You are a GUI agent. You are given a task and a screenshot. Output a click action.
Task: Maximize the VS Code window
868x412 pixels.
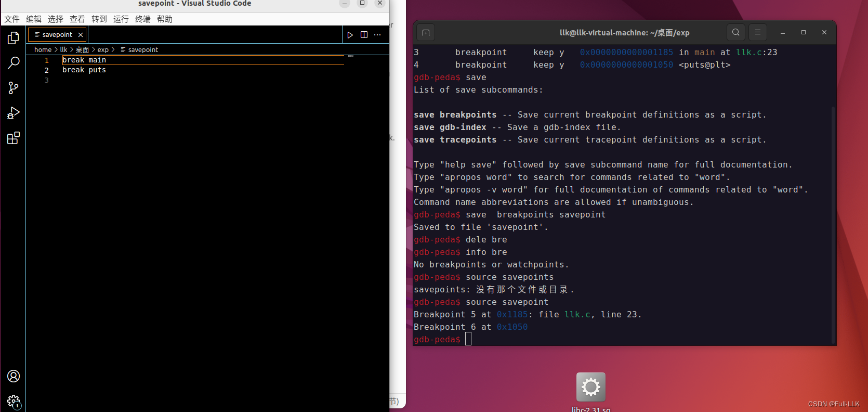click(x=362, y=3)
